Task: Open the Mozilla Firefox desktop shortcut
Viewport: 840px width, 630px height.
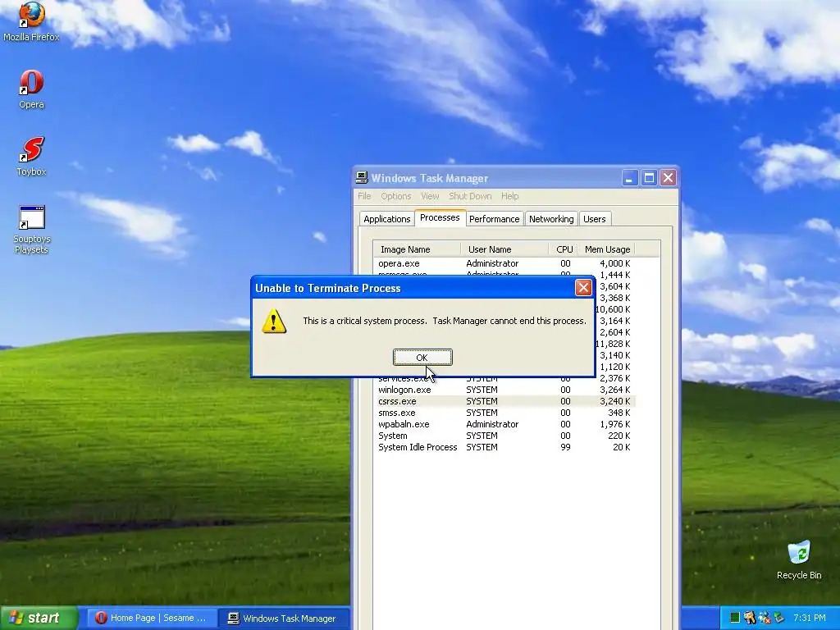Action: coord(31,21)
